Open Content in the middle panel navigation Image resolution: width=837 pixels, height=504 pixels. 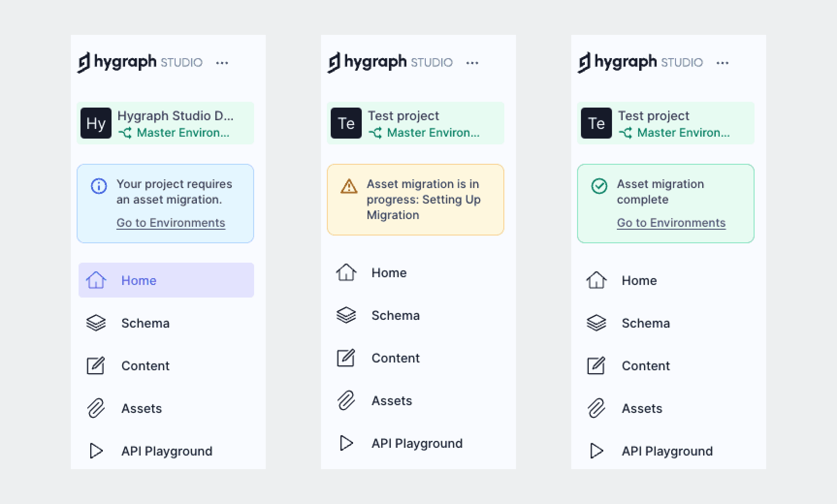[x=395, y=358]
